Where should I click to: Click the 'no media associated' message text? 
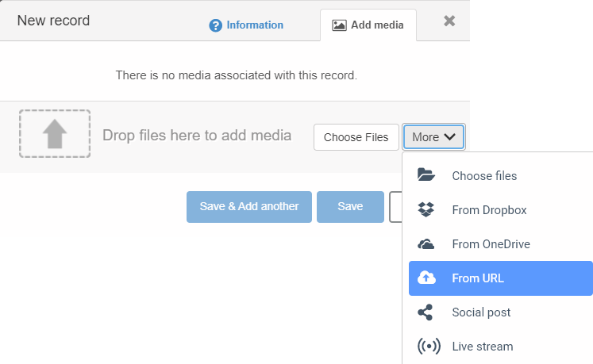click(x=237, y=75)
